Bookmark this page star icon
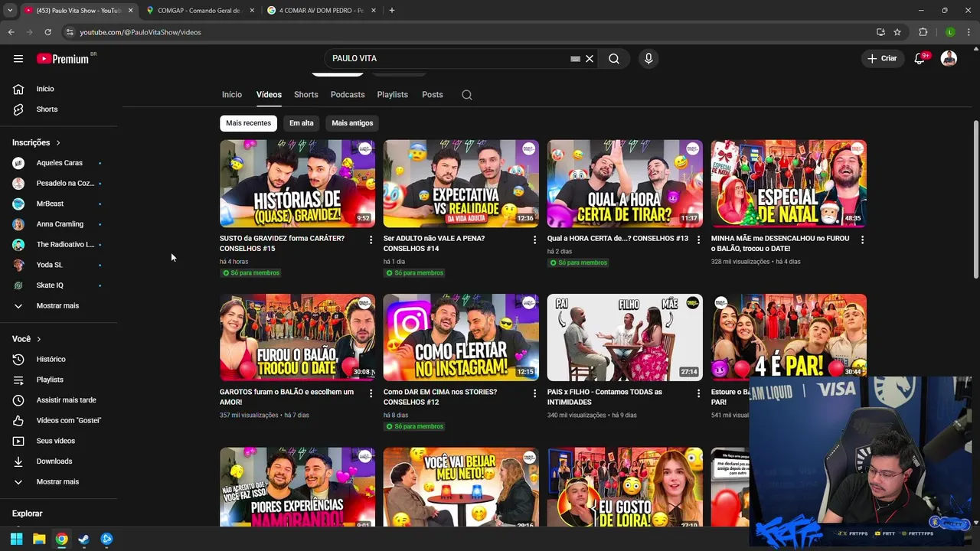980x551 pixels. click(x=897, y=32)
